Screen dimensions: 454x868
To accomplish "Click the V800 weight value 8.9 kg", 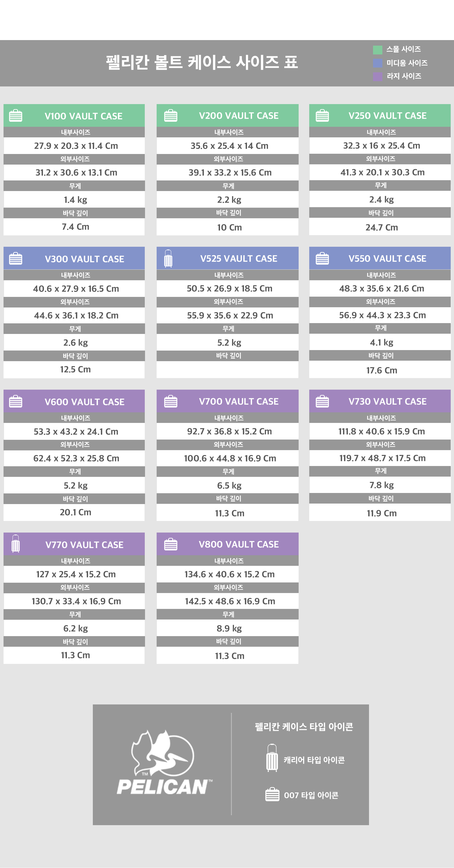I will click(229, 628).
